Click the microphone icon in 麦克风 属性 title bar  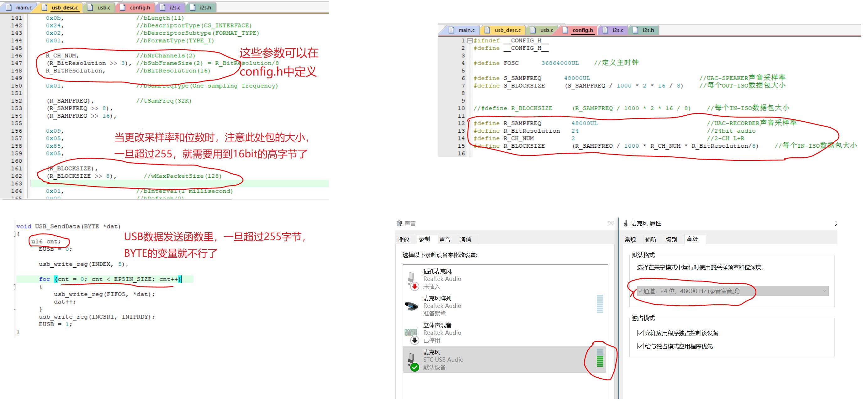click(626, 223)
